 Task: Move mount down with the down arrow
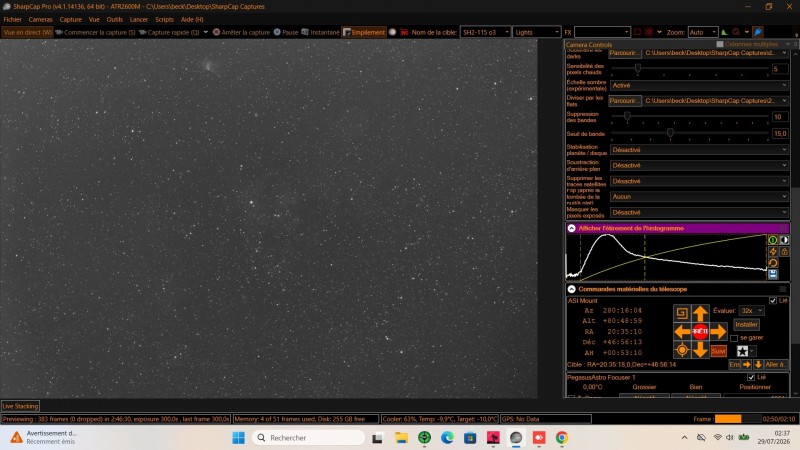click(x=700, y=349)
